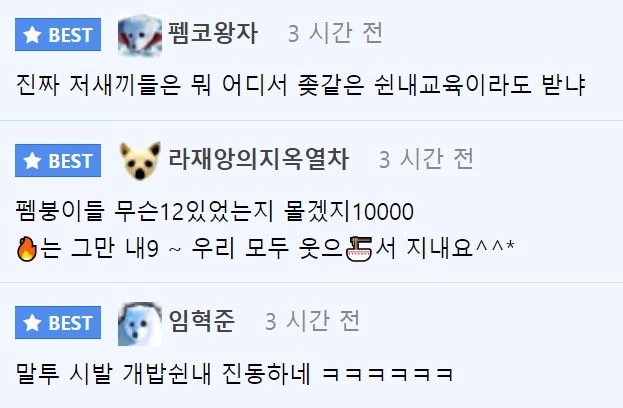Click the username 펨코왕자
This screenshot has height=408, width=623.
pos(213,33)
